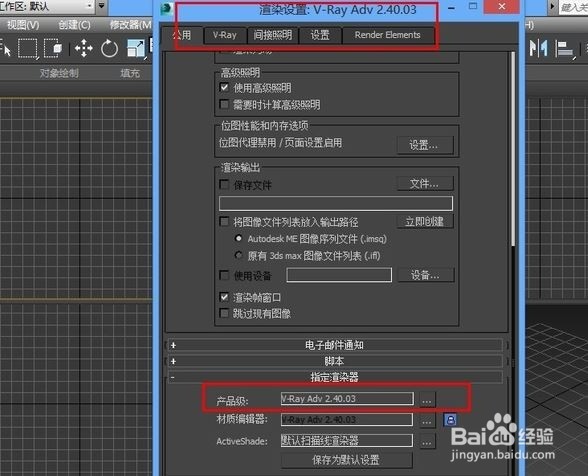Click the lock icon beside material editor renderer
Screen dimensions: 588x476
[x=450, y=419]
